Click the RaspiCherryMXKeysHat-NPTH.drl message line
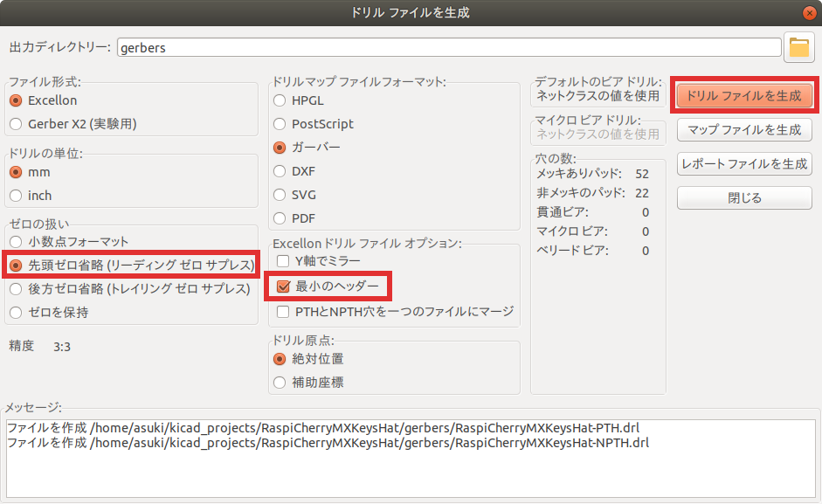822x504 pixels. point(328,443)
